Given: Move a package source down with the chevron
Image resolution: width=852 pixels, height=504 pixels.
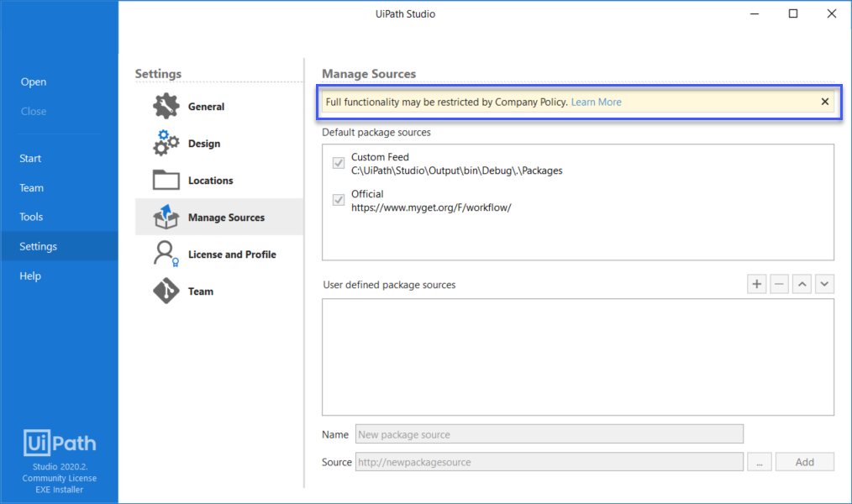Looking at the screenshot, I should tap(824, 284).
